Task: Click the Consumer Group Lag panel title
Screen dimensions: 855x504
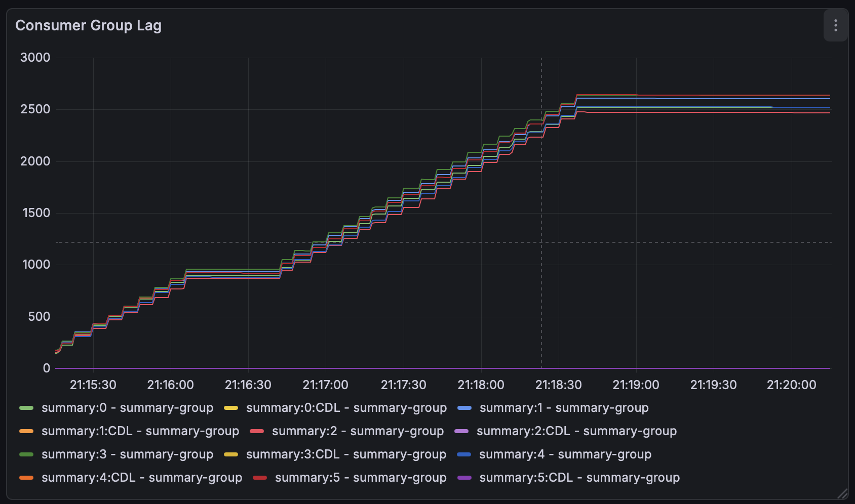Action: [x=88, y=25]
